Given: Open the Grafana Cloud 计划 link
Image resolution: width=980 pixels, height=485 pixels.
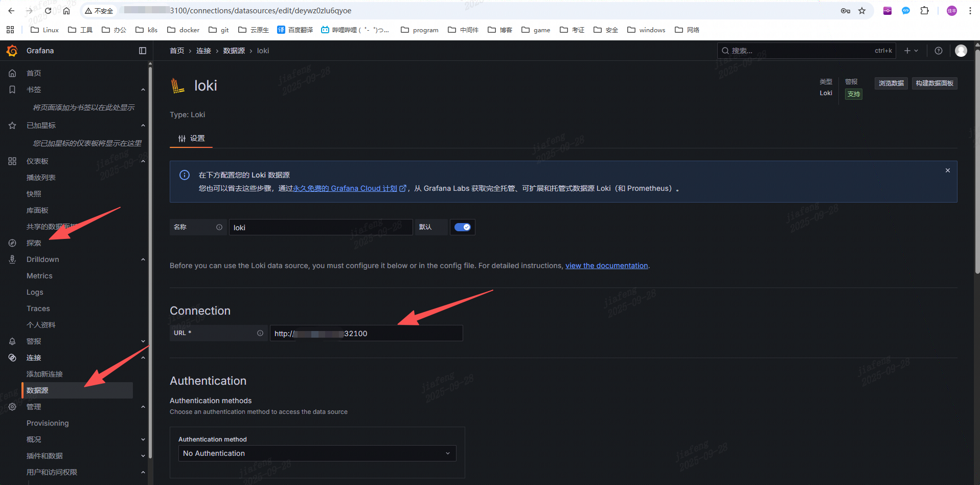Looking at the screenshot, I should 350,188.
